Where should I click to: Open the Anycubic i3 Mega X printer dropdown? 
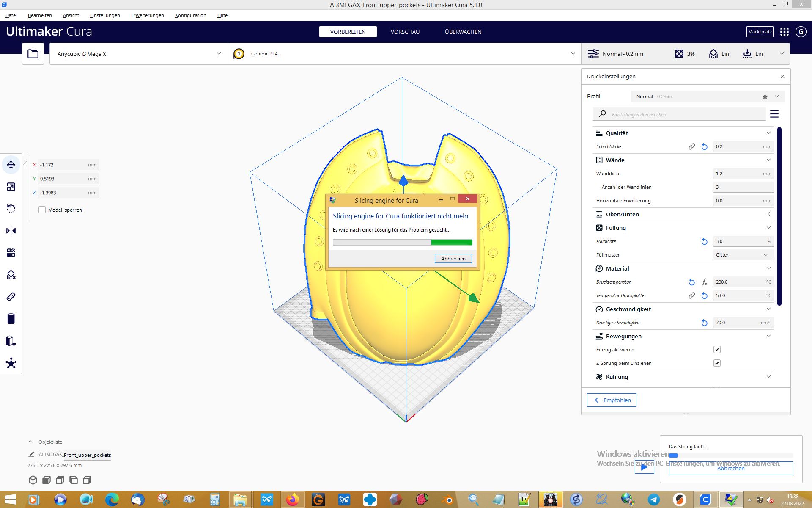138,54
